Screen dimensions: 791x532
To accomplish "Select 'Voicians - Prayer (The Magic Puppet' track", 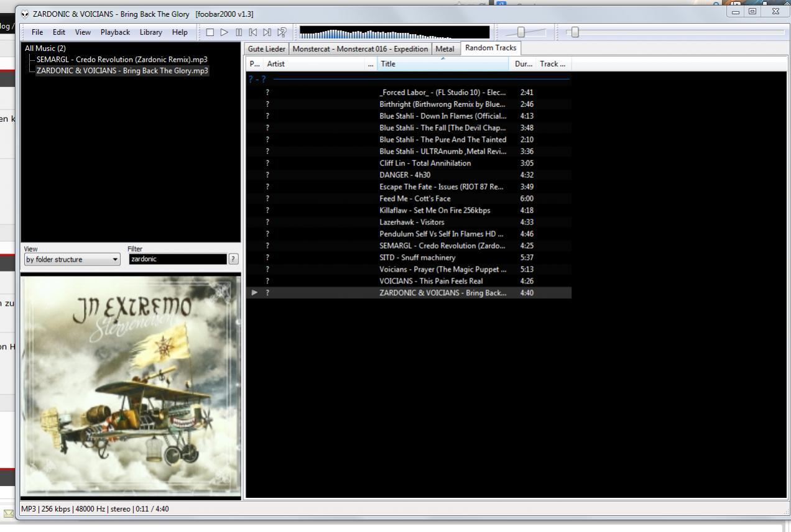I will point(409,269).
